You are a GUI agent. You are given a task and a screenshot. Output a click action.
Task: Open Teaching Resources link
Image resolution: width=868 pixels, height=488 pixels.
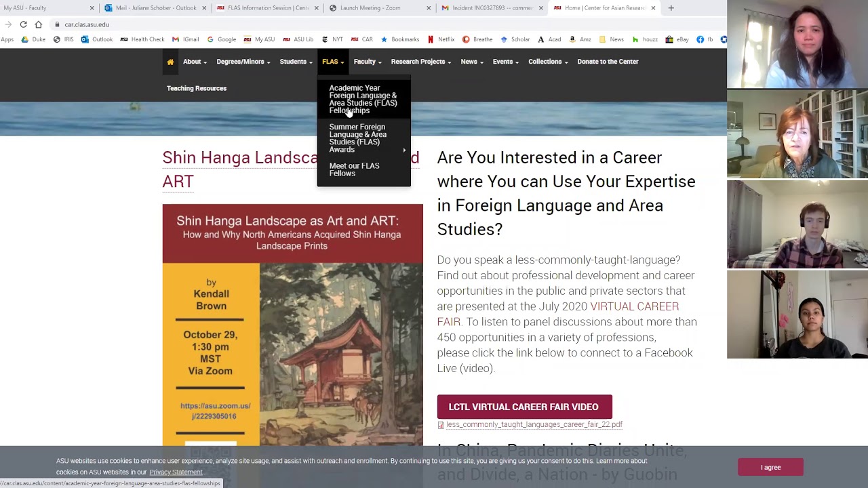[x=197, y=88]
